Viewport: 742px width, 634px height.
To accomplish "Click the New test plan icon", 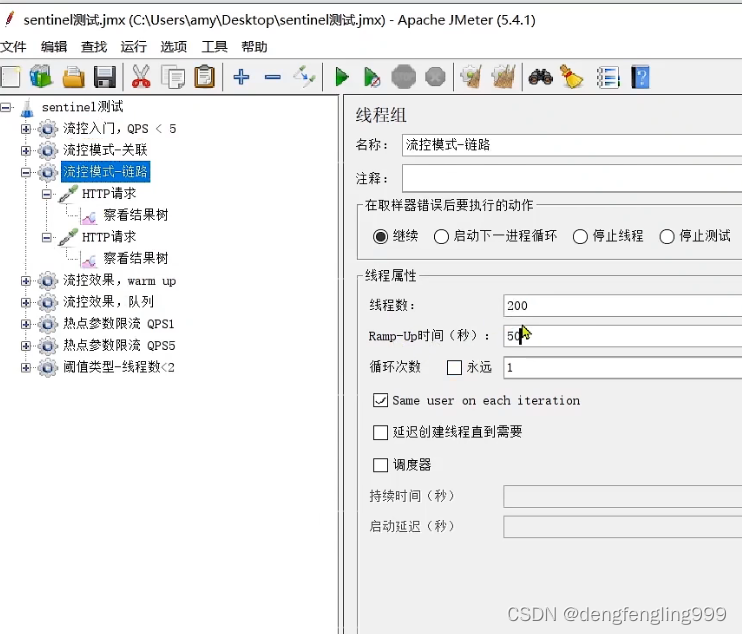I will (10, 77).
